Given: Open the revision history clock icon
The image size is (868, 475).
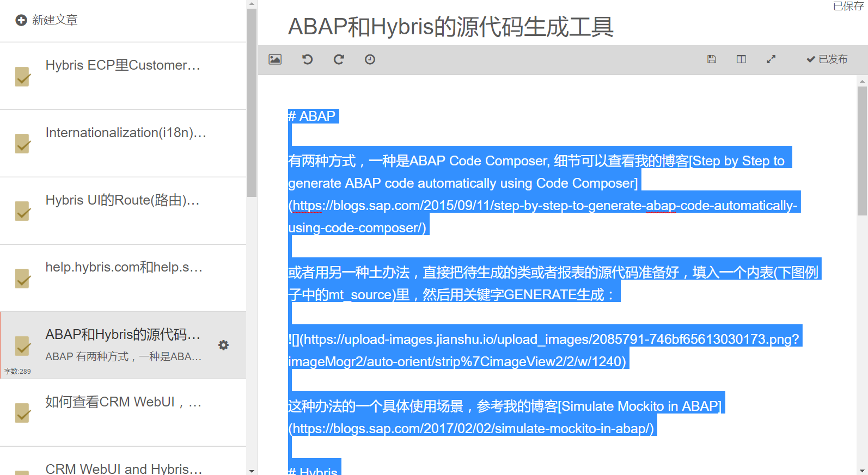Looking at the screenshot, I should tap(370, 59).
